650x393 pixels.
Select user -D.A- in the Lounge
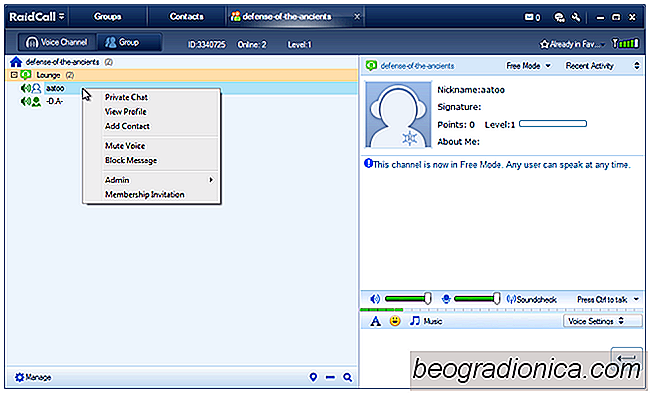[x=54, y=102]
